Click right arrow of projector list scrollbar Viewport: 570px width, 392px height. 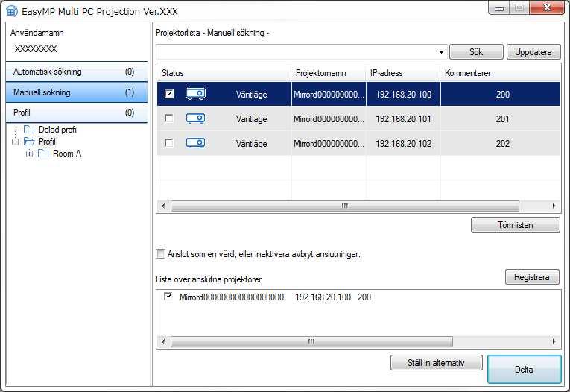tap(554, 206)
